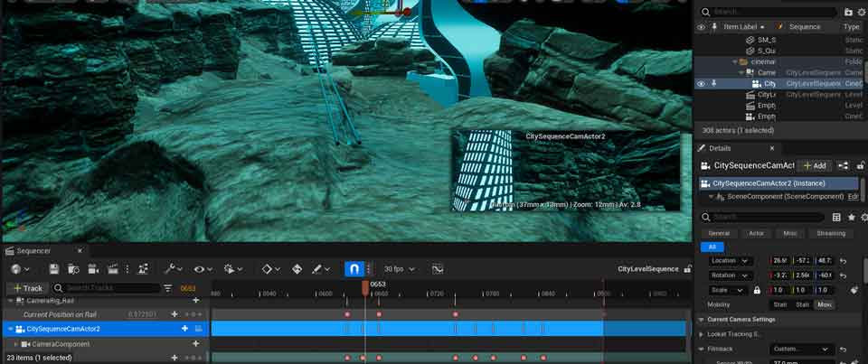Click the Outliner add folder icon
This screenshot has height=364, width=868.
pyautogui.click(x=849, y=12)
